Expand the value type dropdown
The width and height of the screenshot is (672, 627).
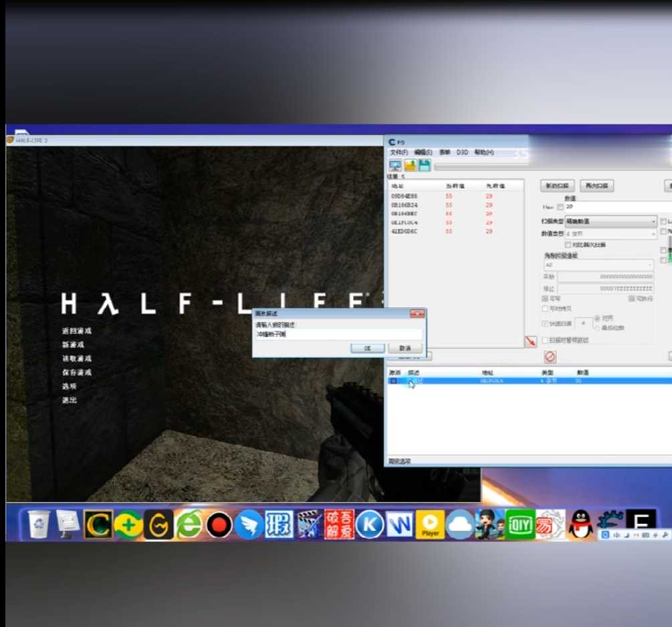pos(610,234)
